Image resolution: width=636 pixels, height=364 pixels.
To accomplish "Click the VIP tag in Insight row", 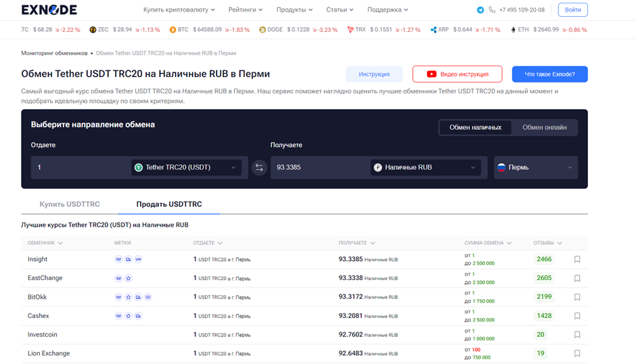I will coord(138,259).
